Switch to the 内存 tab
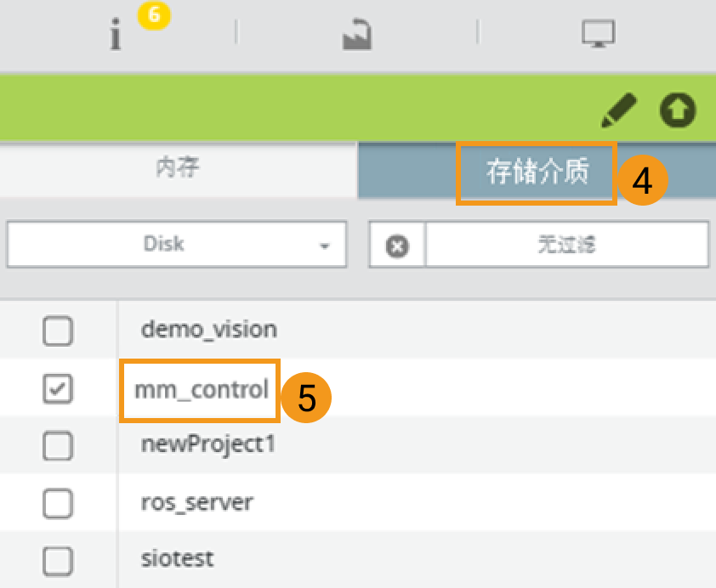716x588 pixels. pyautogui.click(x=178, y=167)
